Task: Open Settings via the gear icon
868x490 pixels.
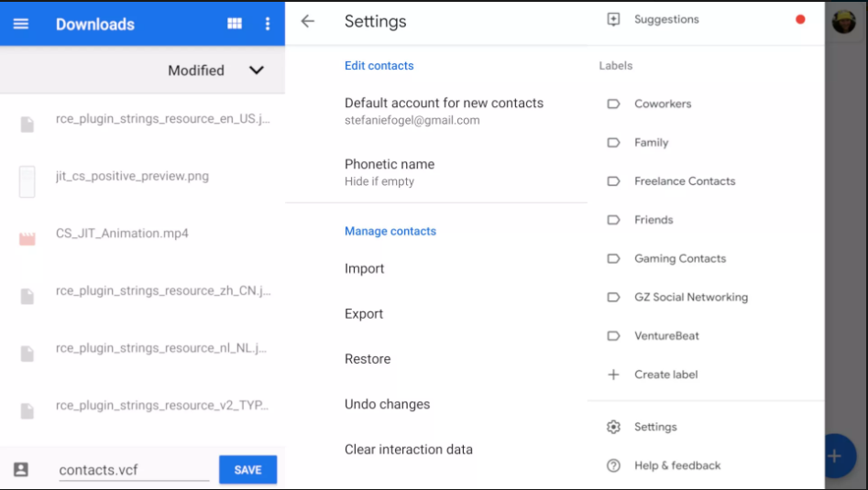Action: coord(613,427)
